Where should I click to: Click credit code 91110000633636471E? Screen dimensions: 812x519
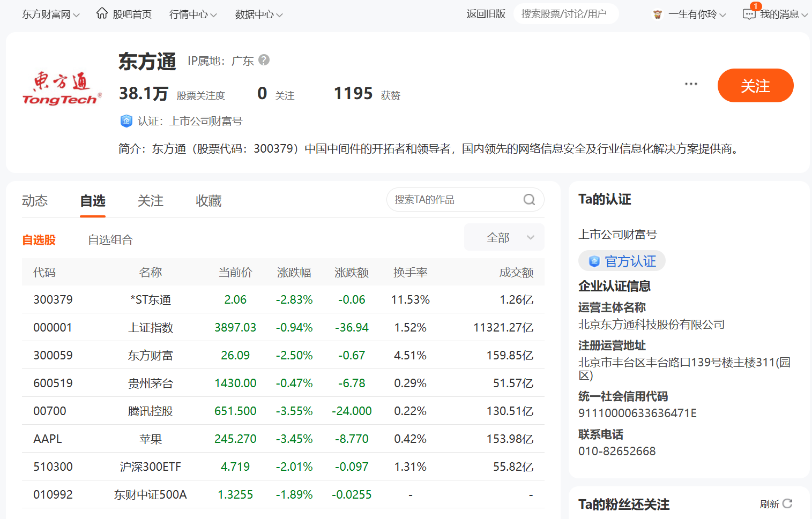(638, 413)
